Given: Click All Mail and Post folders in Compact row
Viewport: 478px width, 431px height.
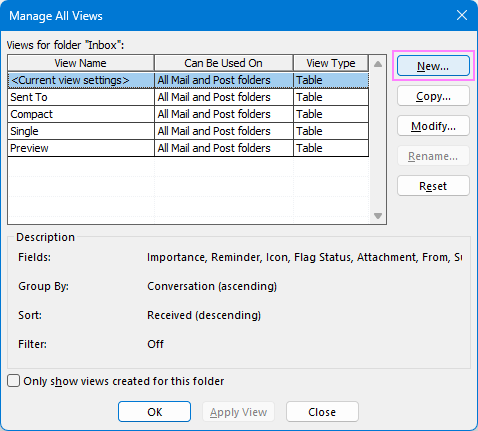Looking at the screenshot, I should 224,114.
